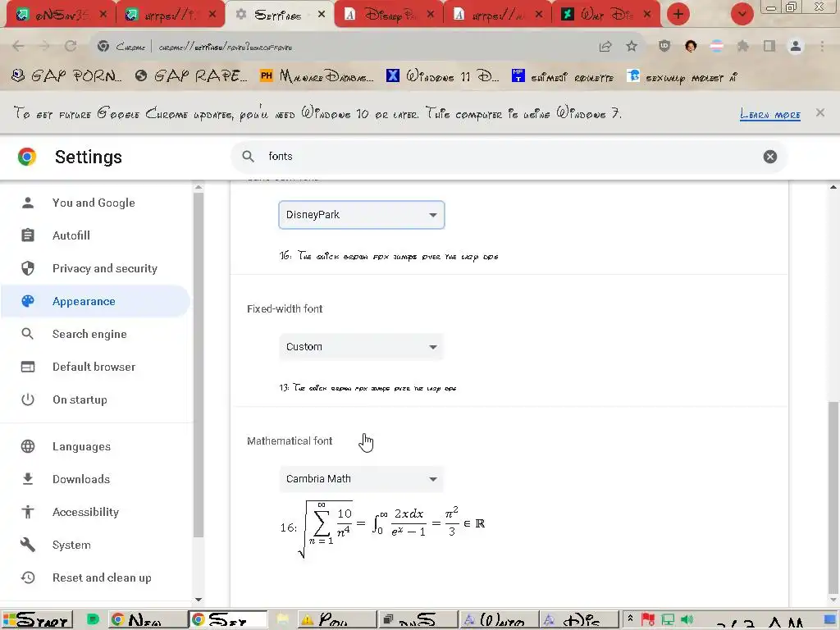Open the shimeji roulette bookmark
This screenshot has width=840, height=630.
[563, 76]
